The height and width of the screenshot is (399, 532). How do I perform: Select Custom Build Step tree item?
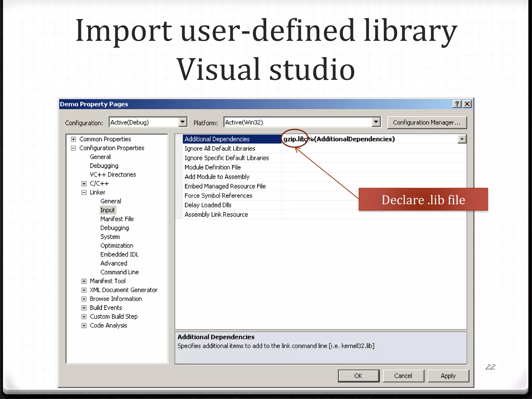coord(114,317)
